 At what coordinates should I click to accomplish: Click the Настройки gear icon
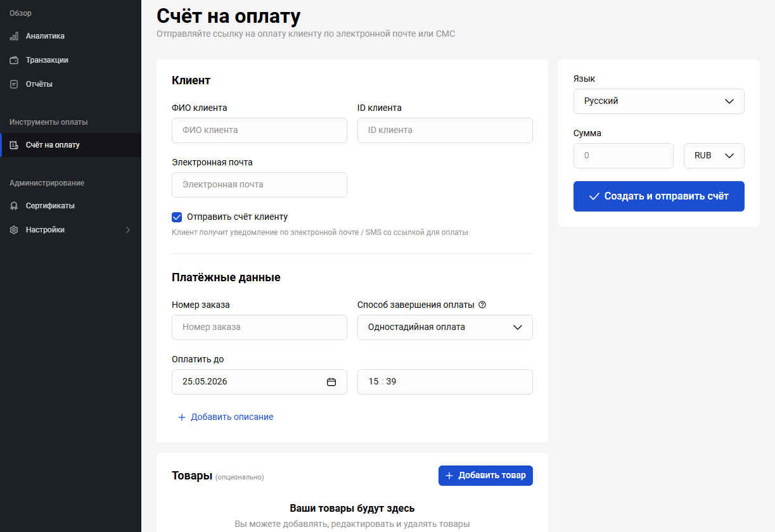pos(14,230)
